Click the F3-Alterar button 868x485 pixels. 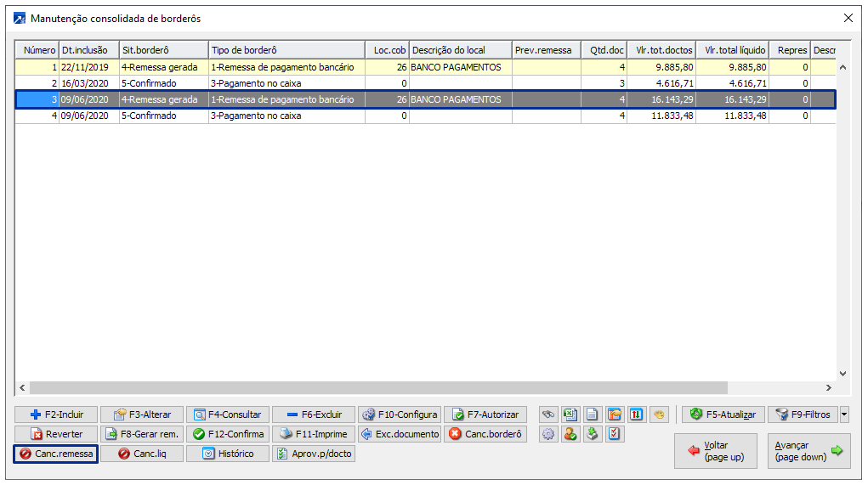click(142, 415)
